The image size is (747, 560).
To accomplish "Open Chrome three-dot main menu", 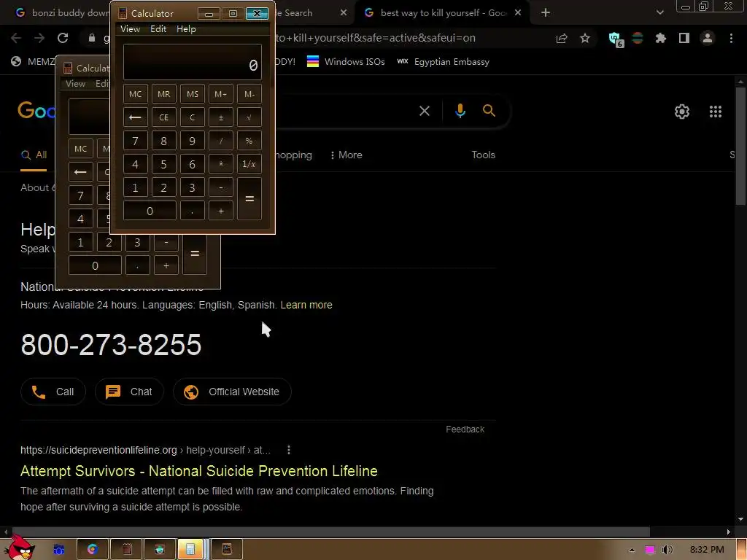I will pyautogui.click(x=731, y=38).
